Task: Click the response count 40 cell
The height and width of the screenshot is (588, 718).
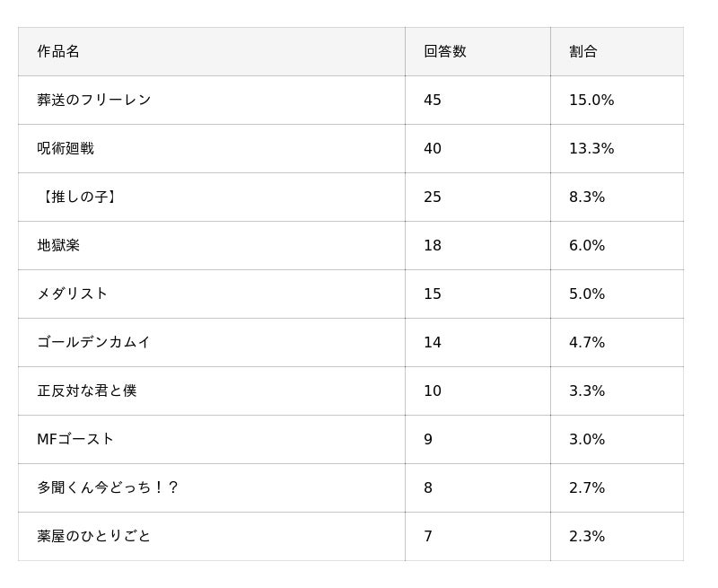Action: pyautogui.click(x=433, y=148)
